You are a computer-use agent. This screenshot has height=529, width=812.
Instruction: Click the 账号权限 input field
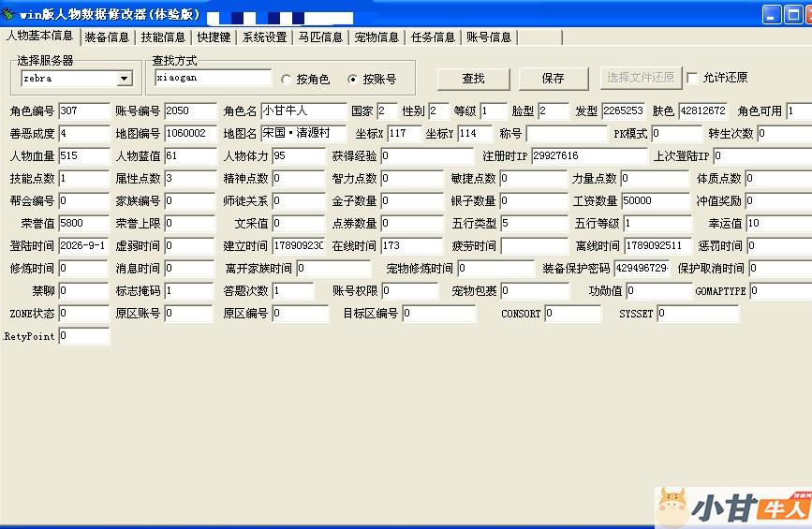[x=409, y=291]
